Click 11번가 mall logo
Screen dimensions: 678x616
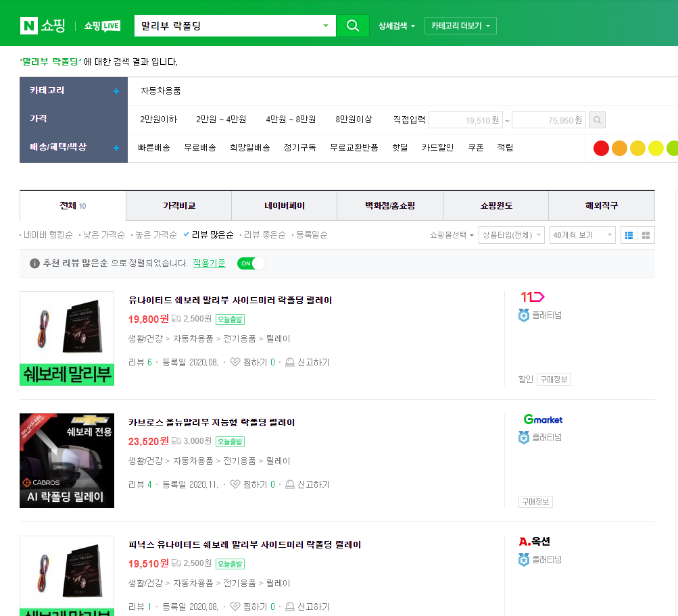click(x=532, y=297)
